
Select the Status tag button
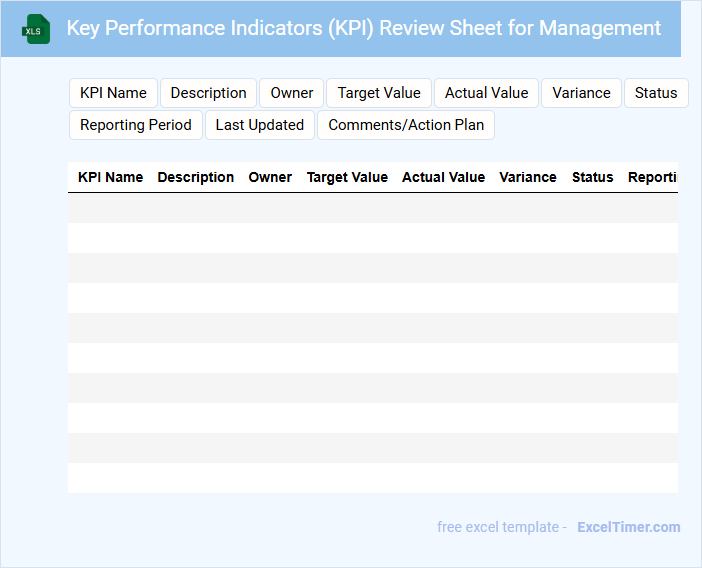[656, 93]
